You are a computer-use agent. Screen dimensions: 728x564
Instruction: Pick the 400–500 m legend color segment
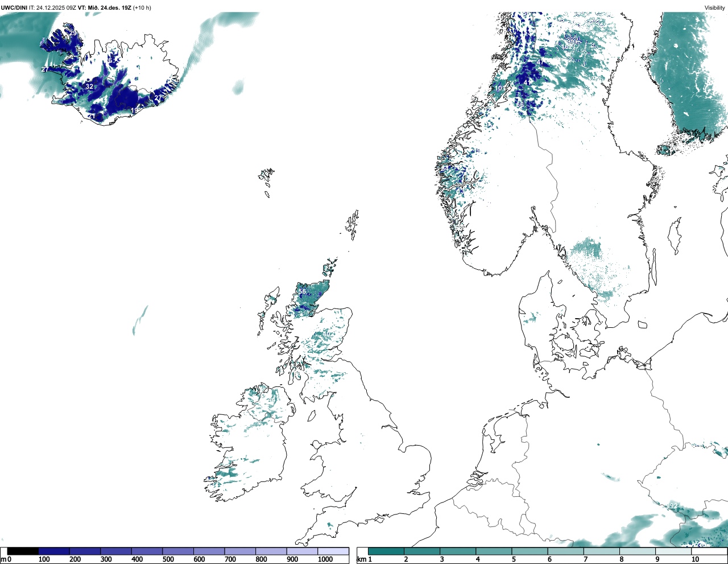(147, 551)
